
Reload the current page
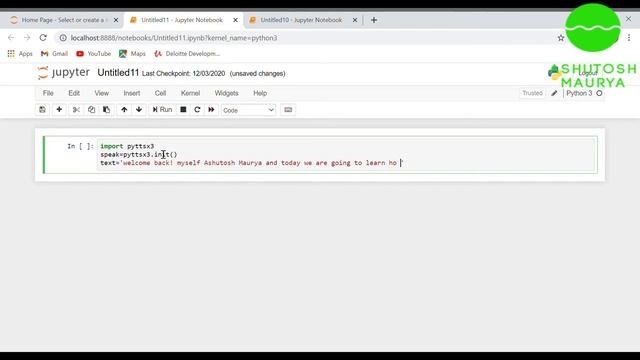(43, 38)
